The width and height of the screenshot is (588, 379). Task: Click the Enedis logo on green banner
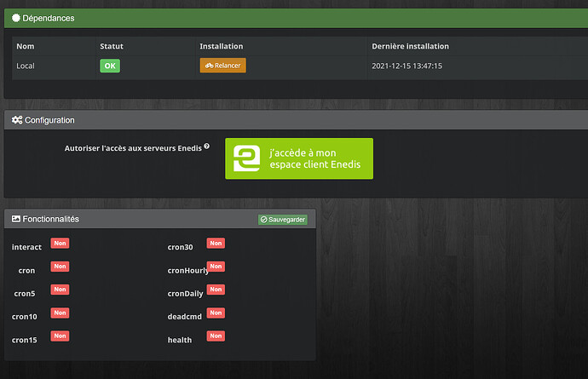(246, 158)
